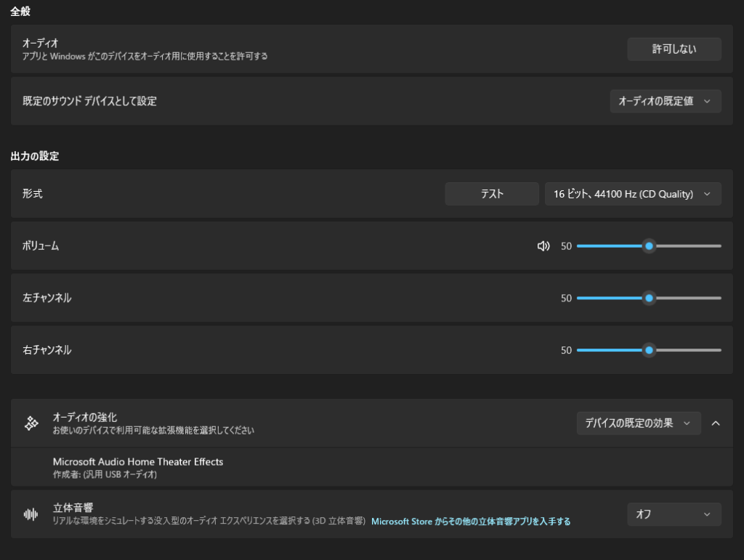
Task: Open the 16-bit 44100 Hz format dropdown
Action: pyautogui.click(x=633, y=194)
